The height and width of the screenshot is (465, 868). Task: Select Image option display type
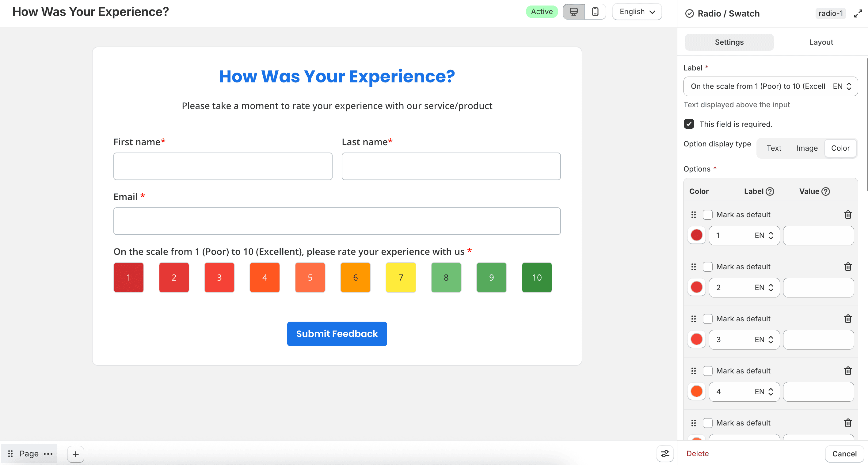tap(807, 148)
